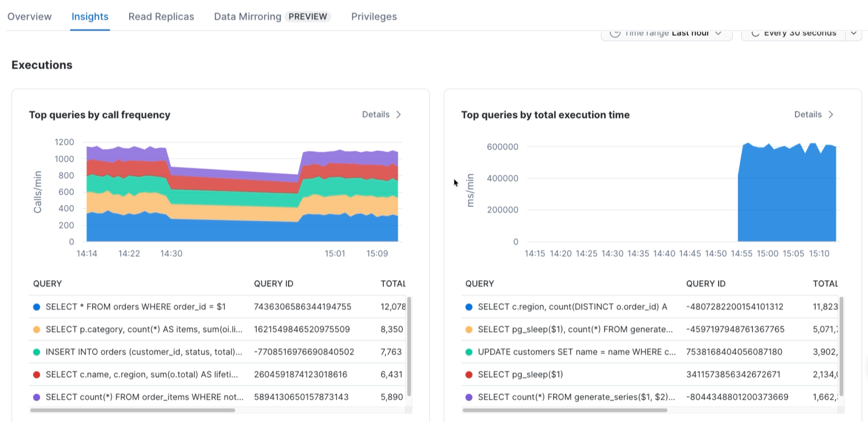868x422 pixels.
Task: Click orange dot for SELECT p.category query
Action: [37, 330]
